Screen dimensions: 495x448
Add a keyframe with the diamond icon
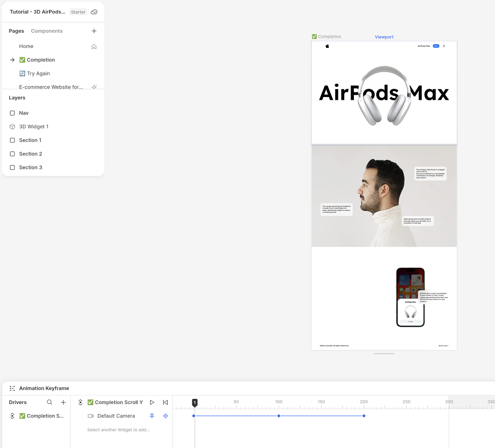[166, 416]
